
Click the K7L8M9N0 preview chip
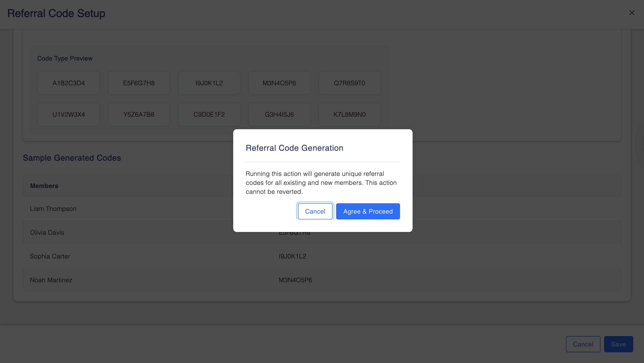[349, 114]
